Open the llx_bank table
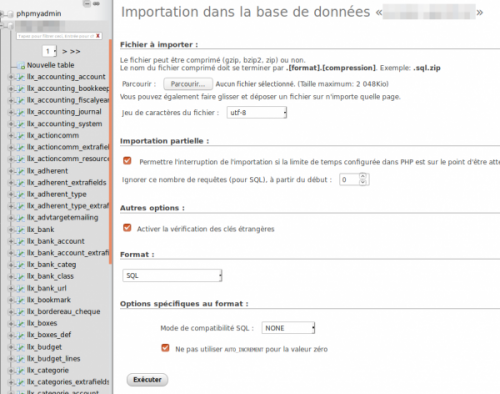The height and width of the screenshot is (394, 500). tap(41, 229)
